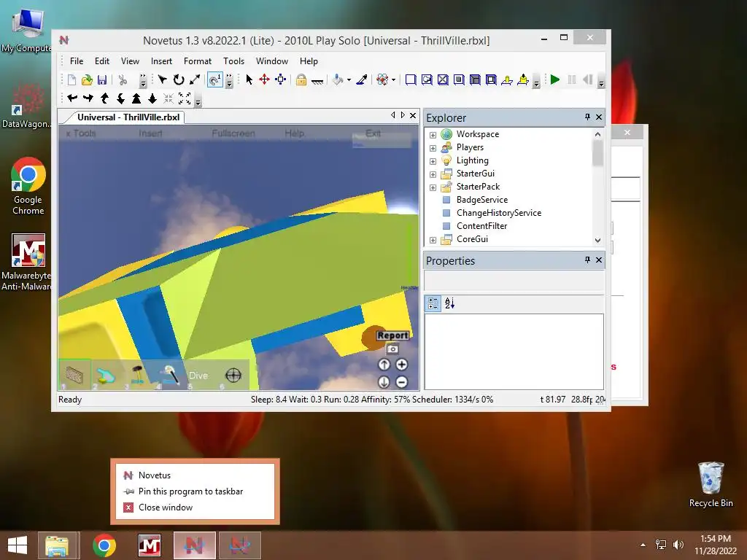Select ChangeHistoryService in the Explorer

point(499,213)
